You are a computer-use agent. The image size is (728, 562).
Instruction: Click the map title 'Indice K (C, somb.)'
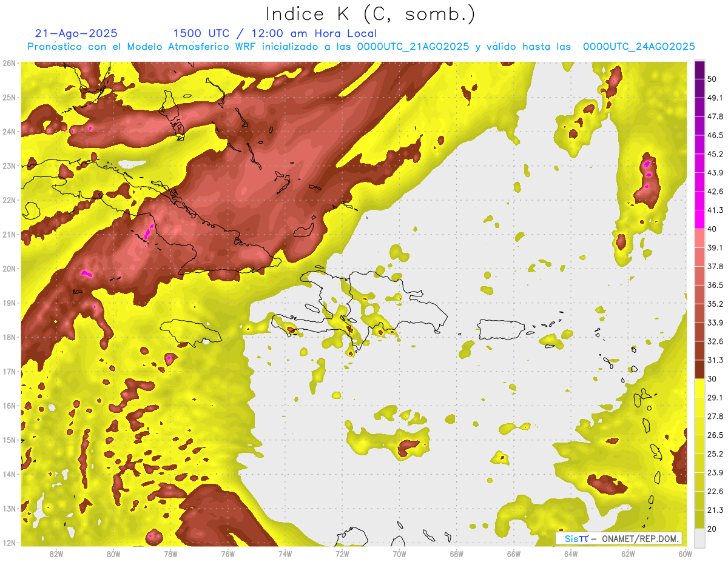[371, 14]
